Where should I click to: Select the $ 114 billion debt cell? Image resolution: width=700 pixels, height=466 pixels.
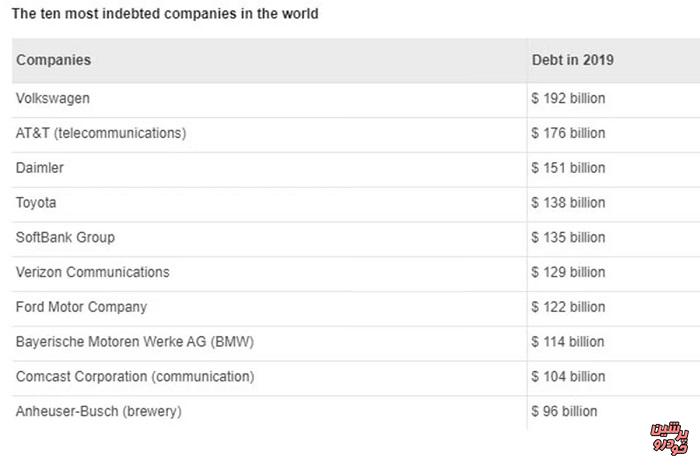pos(568,342)
